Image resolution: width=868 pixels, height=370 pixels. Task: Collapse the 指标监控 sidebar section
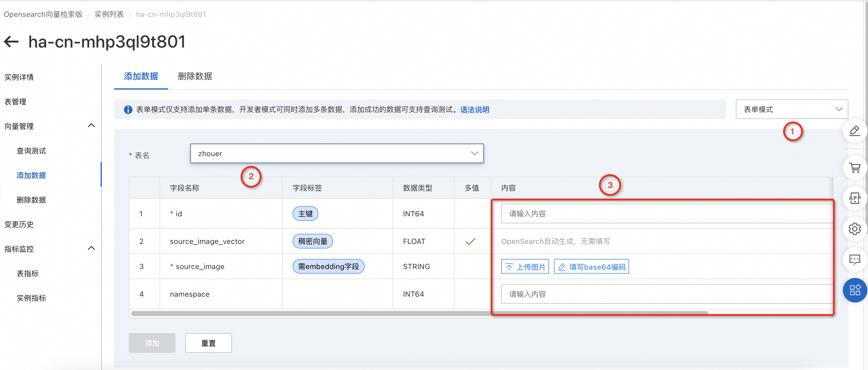point(91,248)
